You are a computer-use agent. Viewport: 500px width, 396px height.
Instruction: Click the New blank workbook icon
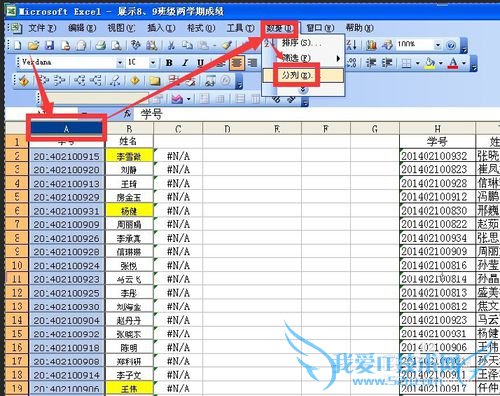(18, 45)
